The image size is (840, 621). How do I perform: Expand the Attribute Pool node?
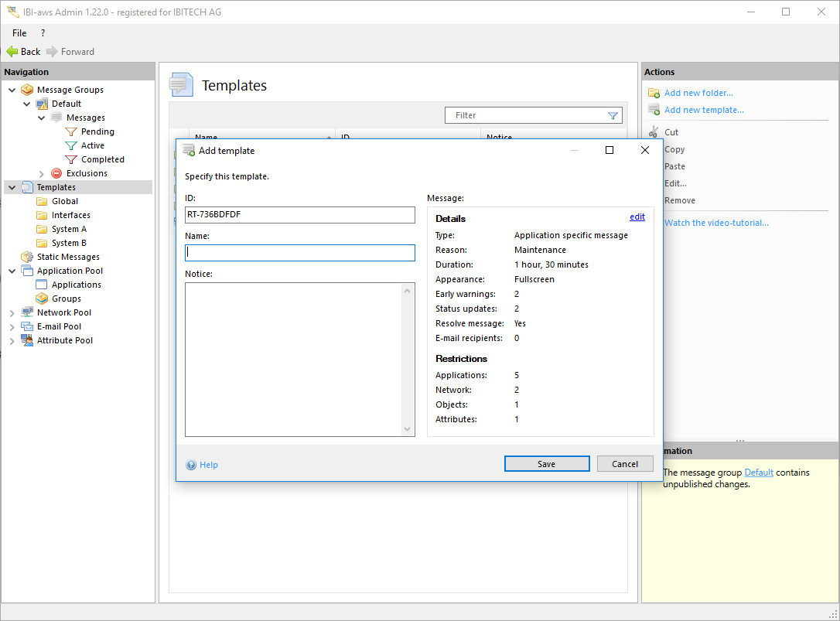pyautogui.click(x=12, y=340)
